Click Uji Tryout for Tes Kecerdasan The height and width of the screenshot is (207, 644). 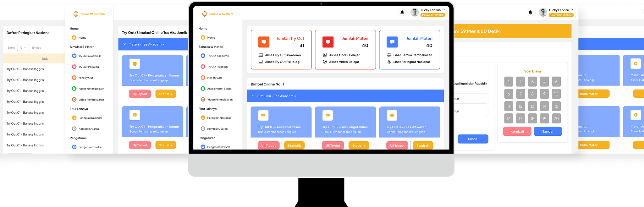(x=268, y=145)
